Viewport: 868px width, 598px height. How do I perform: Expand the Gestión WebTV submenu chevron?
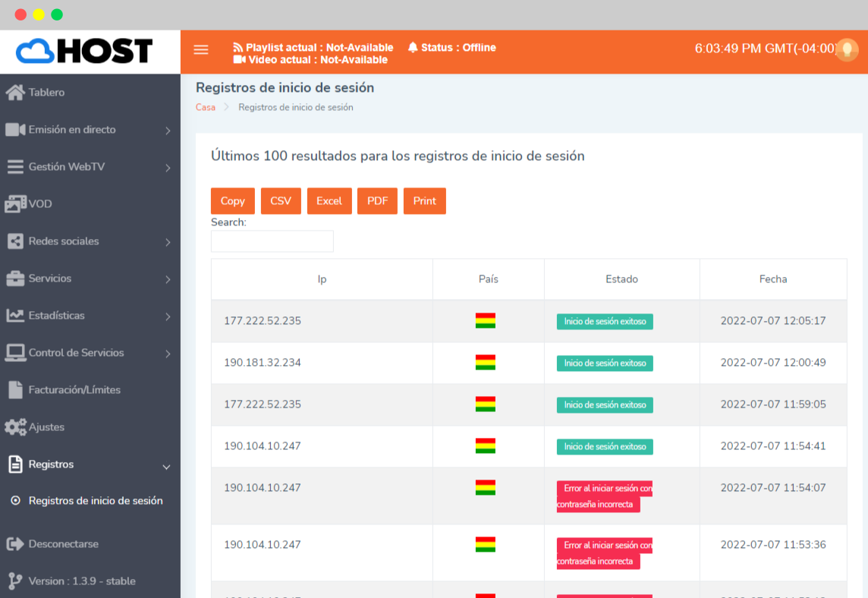[168, 168]
